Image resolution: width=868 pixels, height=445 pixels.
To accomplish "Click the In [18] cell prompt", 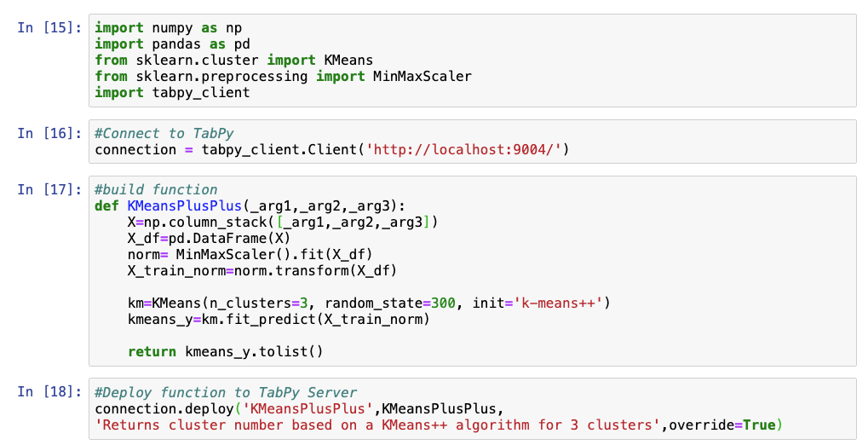I will click(x=49, y=393).
